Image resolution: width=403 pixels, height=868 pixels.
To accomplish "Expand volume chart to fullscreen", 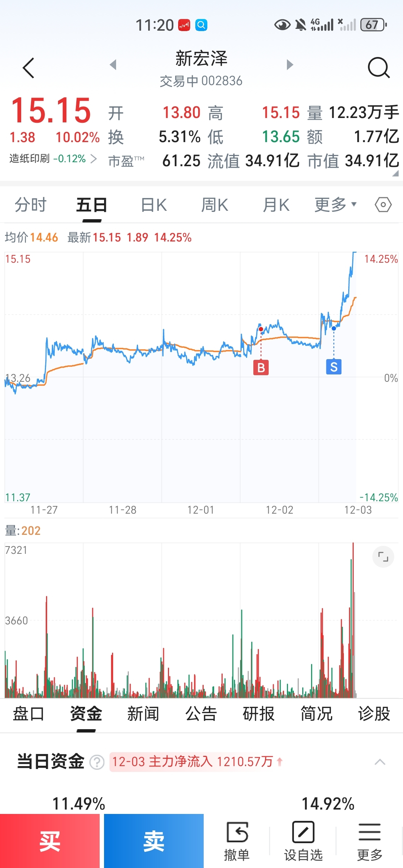I will (383, 557).
